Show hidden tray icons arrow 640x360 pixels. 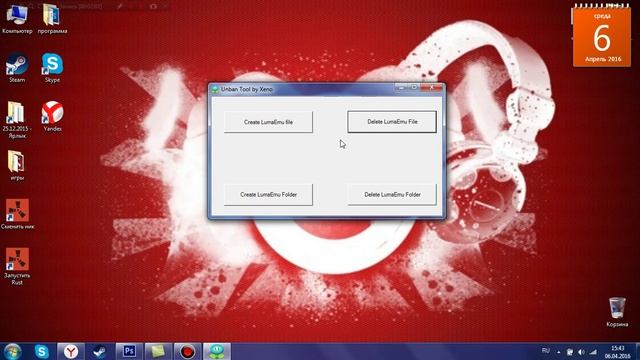tap(558, 352)
